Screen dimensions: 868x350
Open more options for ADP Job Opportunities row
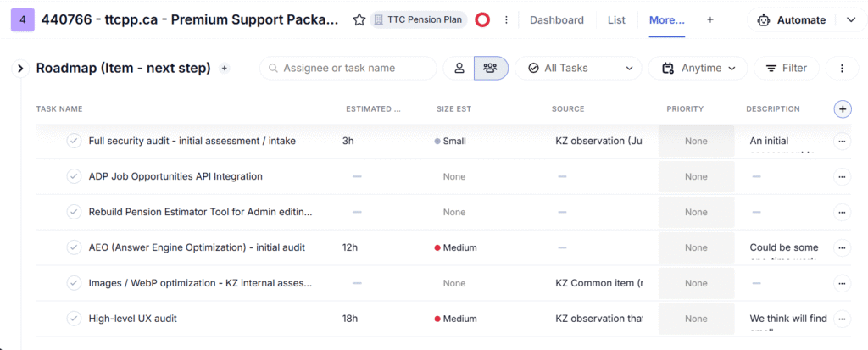pos(842,176)
